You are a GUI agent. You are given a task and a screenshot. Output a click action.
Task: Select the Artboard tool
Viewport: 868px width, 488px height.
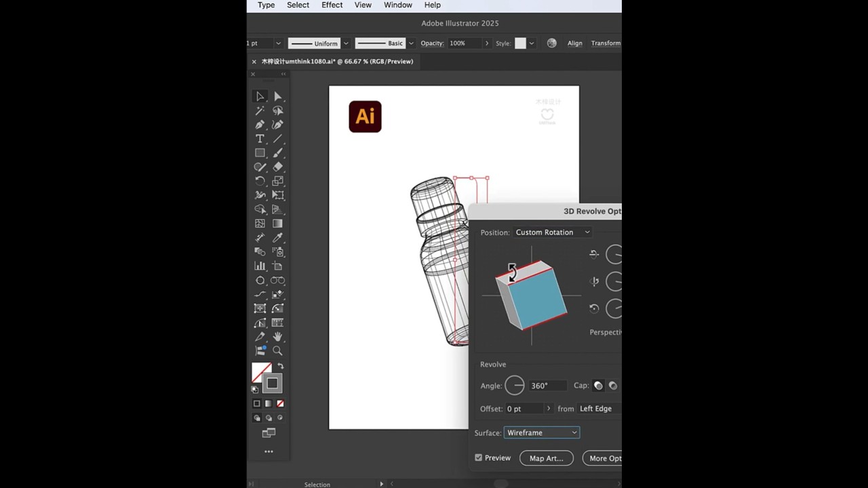tap(277, 266)
